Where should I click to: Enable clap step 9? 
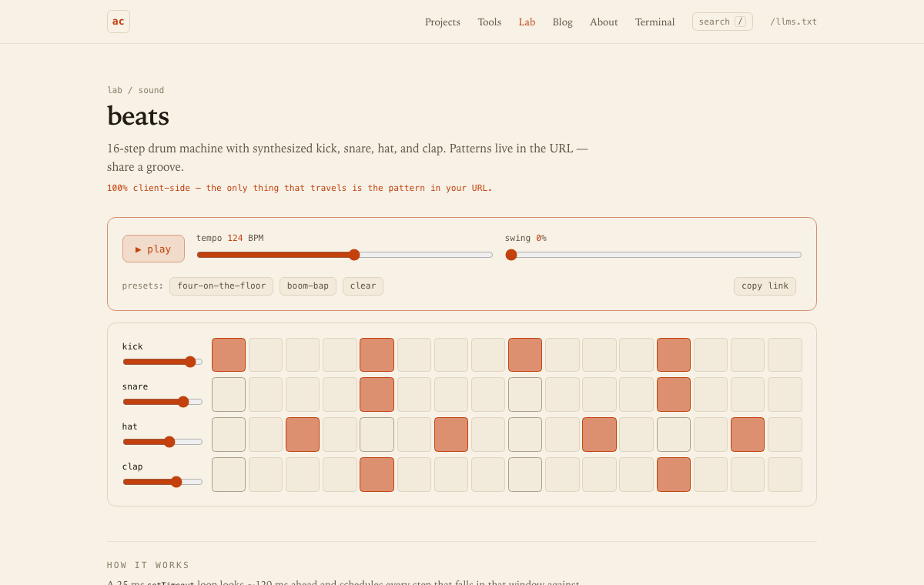coord(525,474)
